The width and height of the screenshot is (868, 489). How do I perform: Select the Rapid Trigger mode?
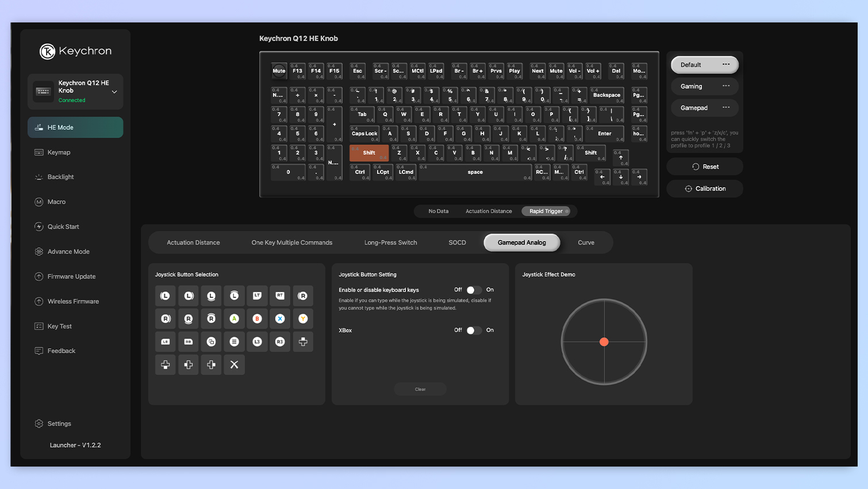tap(547, 211)
